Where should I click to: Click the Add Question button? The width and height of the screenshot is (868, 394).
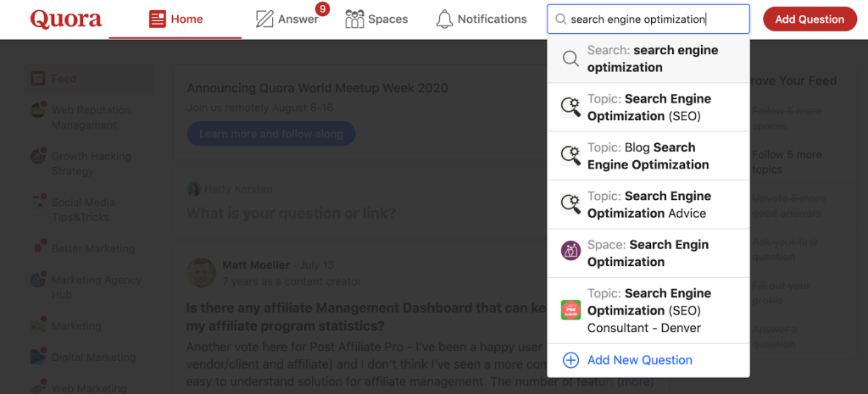tap(810, 19)
